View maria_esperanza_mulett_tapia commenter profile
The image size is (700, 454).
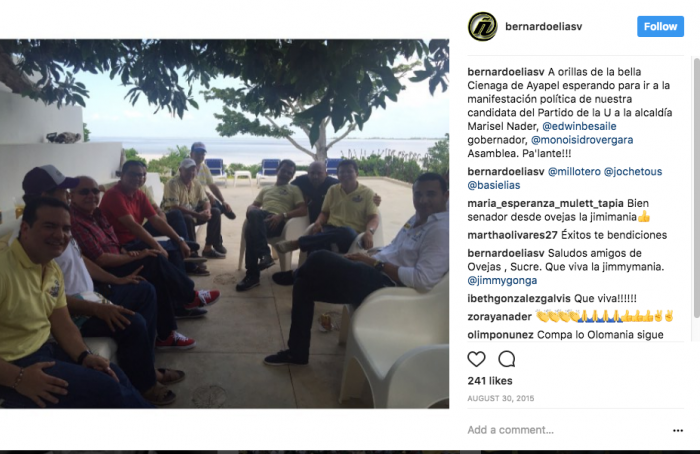point(546,203)
